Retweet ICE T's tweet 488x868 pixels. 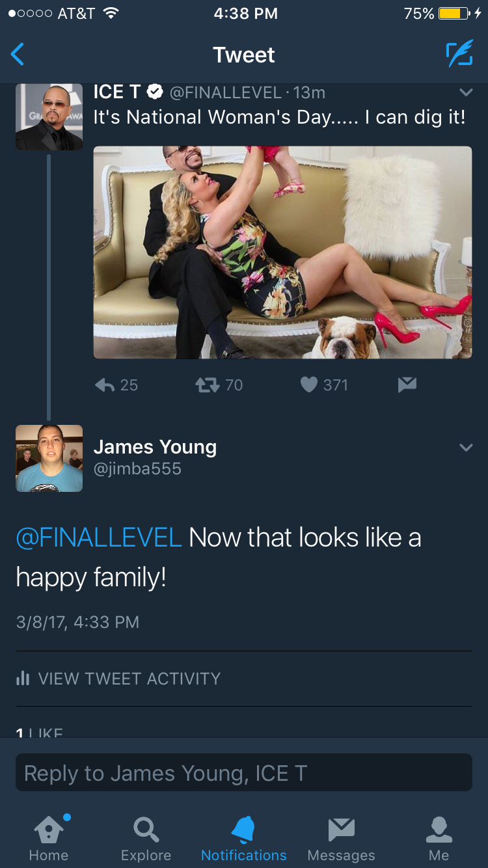pos(207,385)
